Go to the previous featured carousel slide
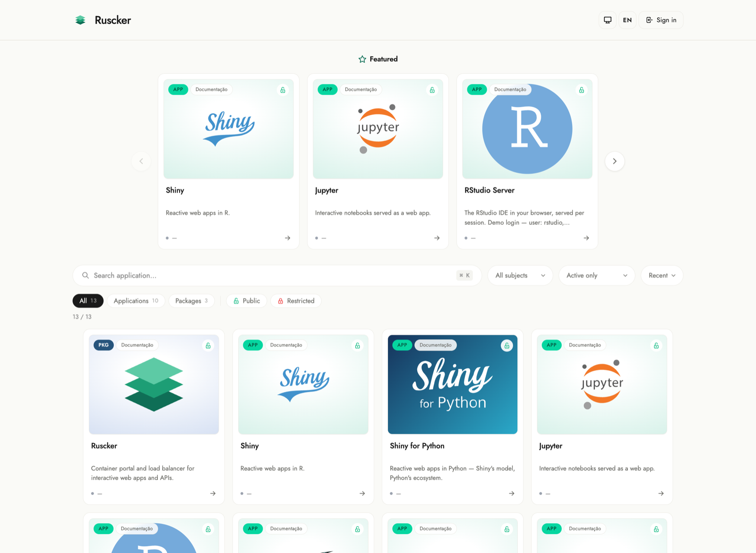 (x=141, y=161)
